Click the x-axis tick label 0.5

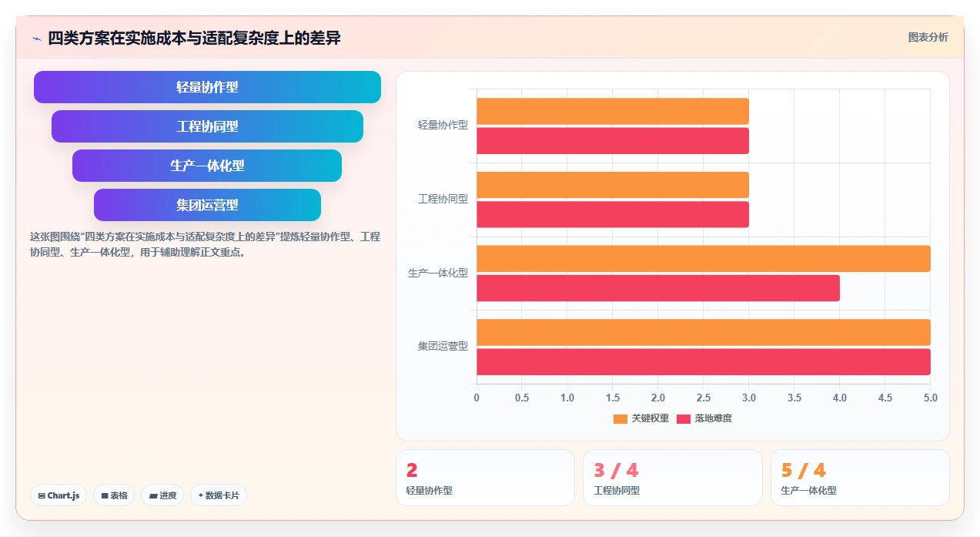tap(522, 398)
